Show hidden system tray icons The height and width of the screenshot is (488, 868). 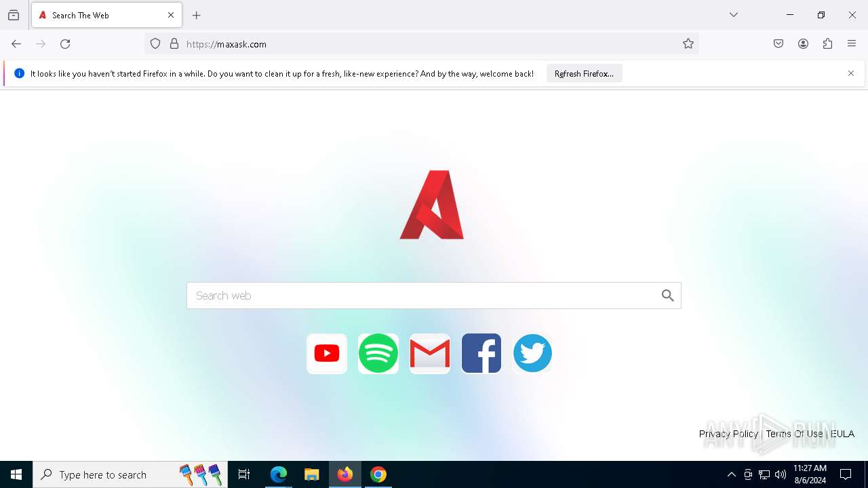[x=732, y=474]
